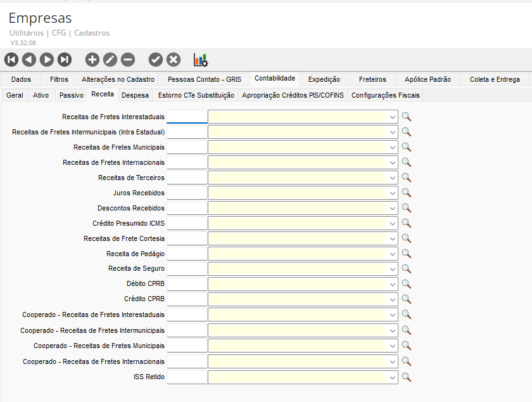Open the chart settings icon

point(201,60)
